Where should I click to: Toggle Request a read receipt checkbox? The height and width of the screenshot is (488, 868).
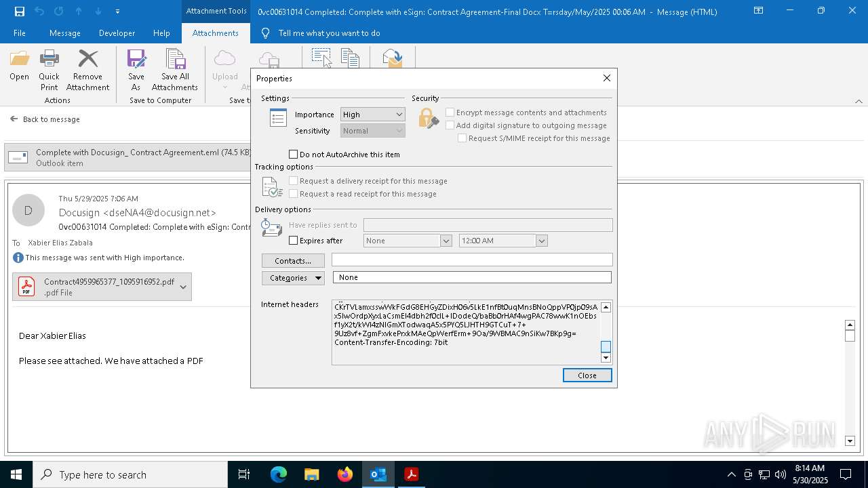click(x=294, y=194)
